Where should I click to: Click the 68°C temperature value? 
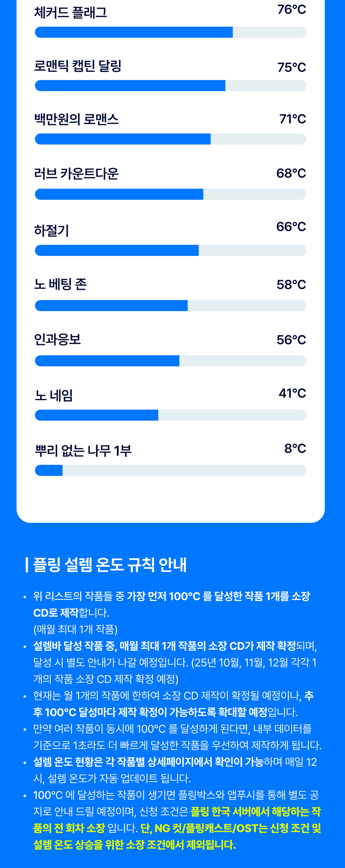tap(291, 173)
